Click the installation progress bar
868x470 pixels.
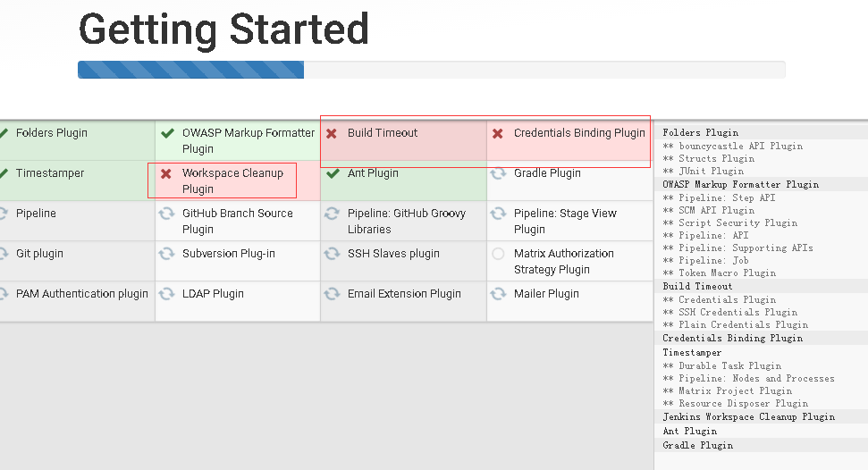pyautogui.click(x=431, y=70)
